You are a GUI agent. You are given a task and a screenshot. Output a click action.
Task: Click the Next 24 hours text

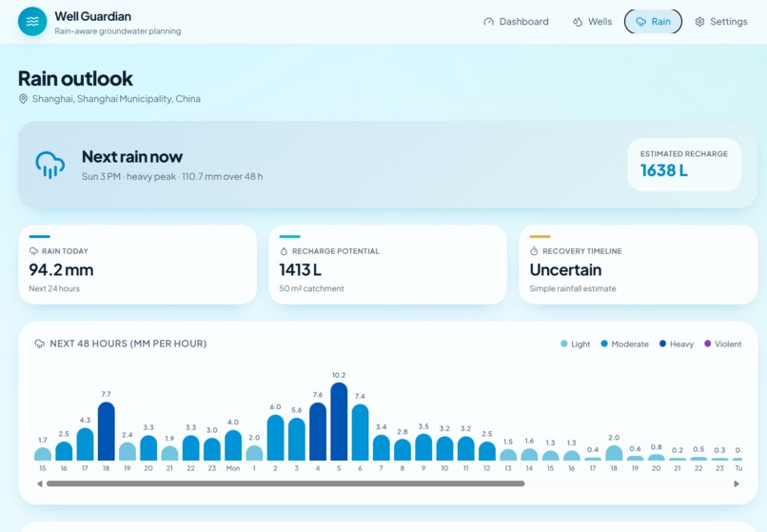[54, 288]
